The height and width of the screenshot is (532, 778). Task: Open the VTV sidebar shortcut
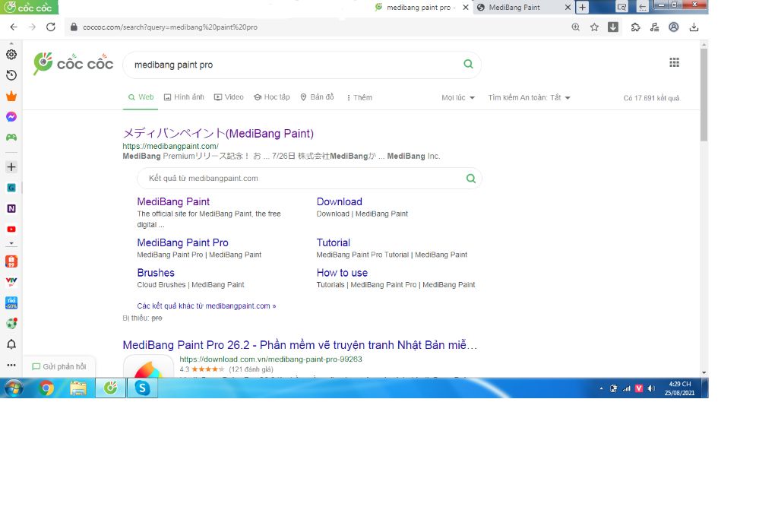(11, 282)
